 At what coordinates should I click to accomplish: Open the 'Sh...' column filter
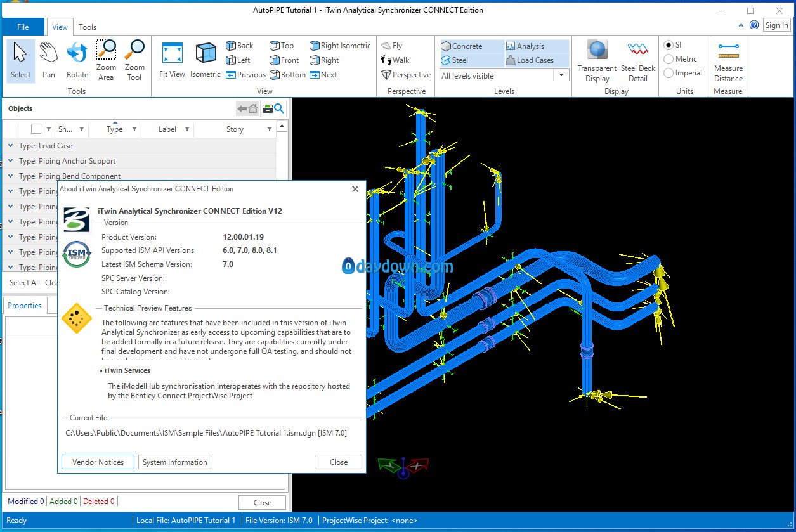point(82,129)
